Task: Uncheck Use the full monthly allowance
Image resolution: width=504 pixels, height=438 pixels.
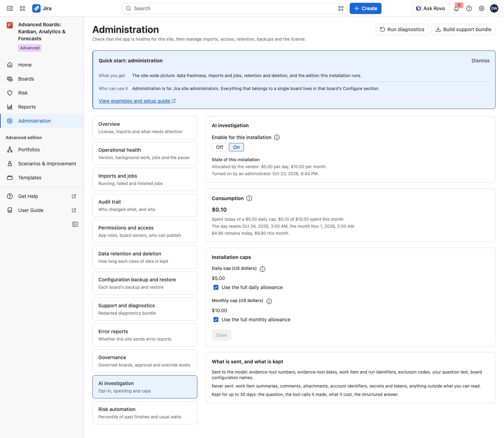Action: pos(216,320)
